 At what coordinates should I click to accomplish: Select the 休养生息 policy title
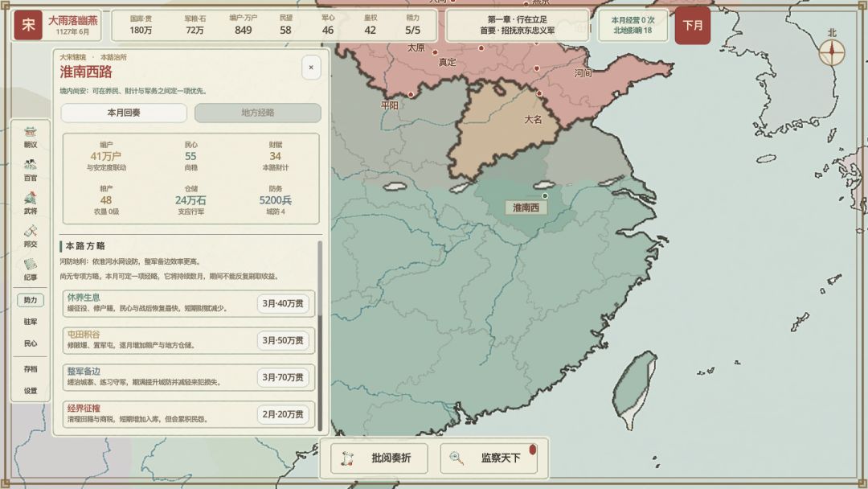84,298
